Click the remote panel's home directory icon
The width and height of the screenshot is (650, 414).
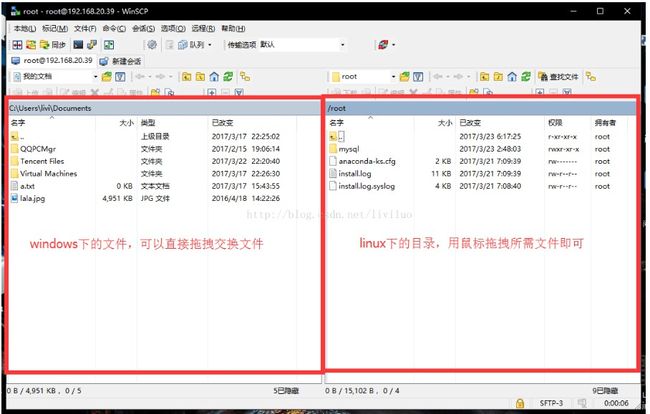(x=512, y=77)
